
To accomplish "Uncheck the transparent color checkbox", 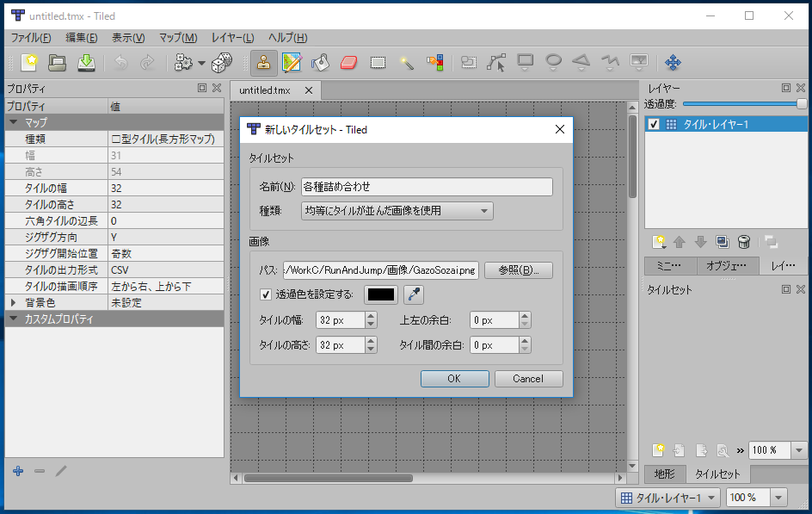I will [266, 294].
